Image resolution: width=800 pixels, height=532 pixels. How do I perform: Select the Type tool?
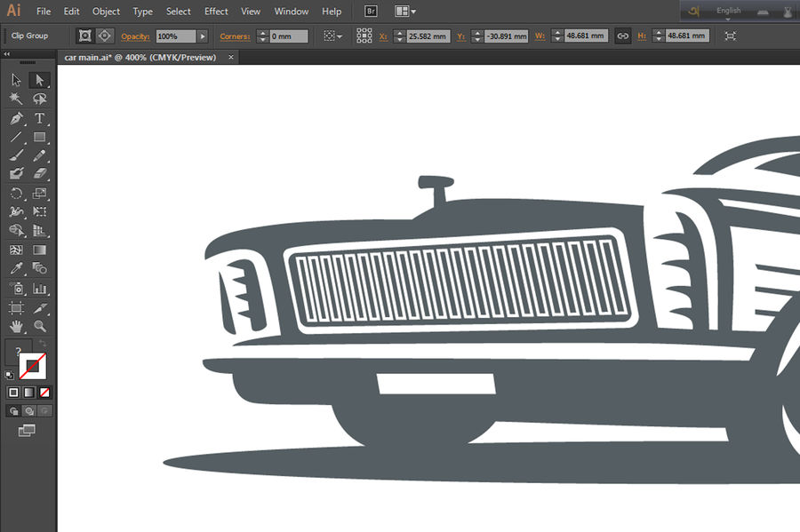click(x=39, y=118)
